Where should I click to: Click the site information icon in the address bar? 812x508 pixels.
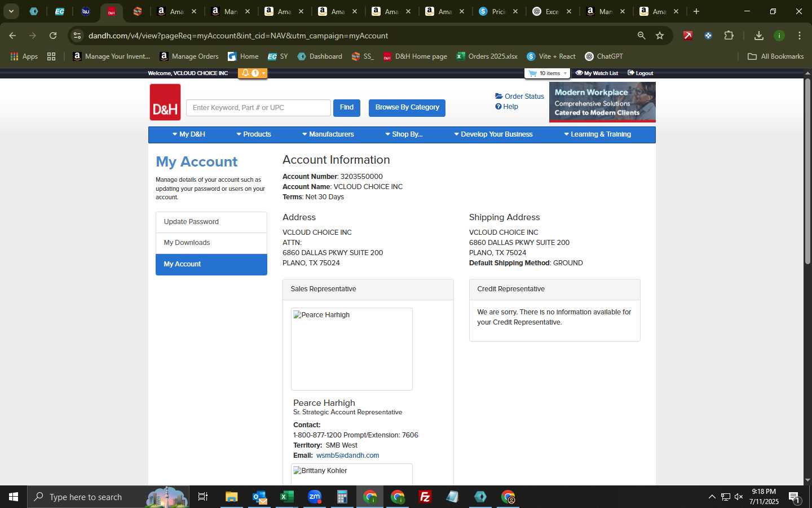click(x=78, y=36)
